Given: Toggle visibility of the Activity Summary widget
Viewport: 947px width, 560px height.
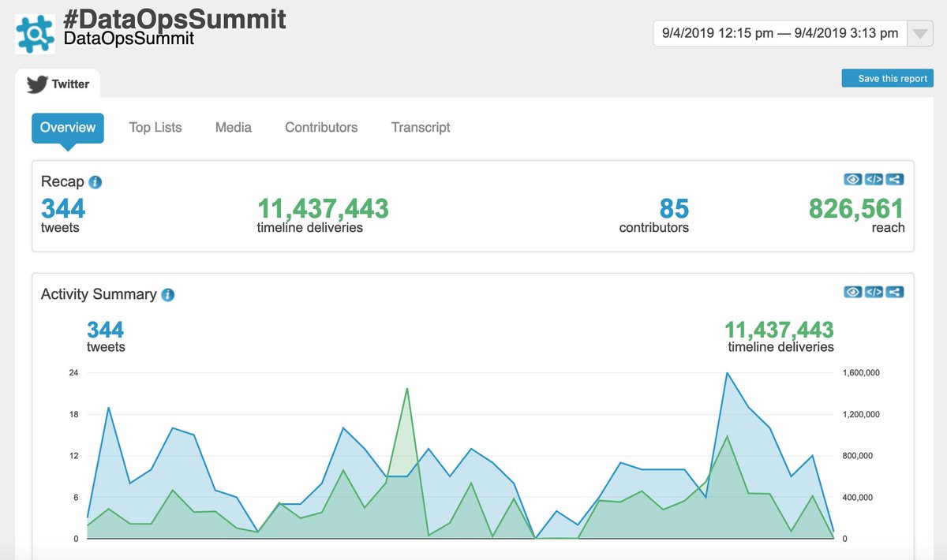Looking at the screenshot, I should click(x=852, y=292).
